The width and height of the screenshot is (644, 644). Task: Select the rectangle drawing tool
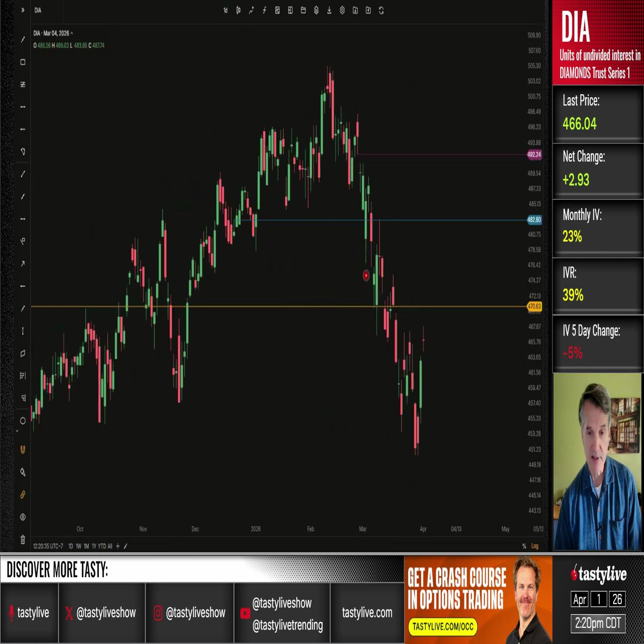[x=23, y=62]
